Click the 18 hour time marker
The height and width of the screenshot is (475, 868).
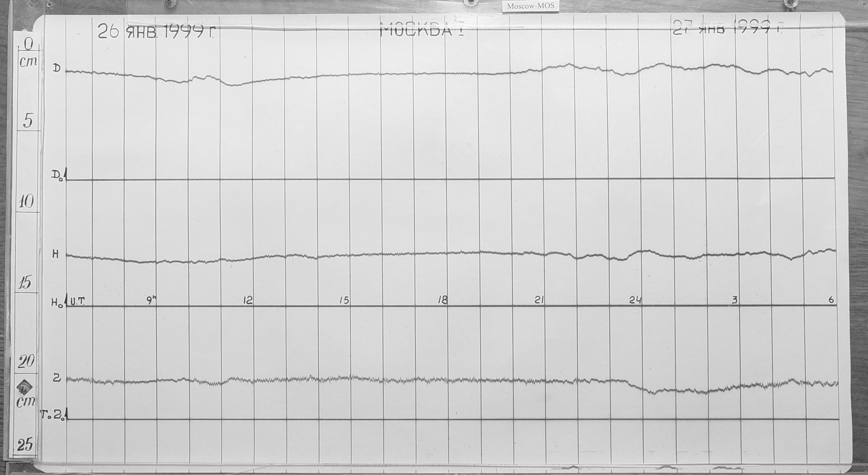(442, 300)
